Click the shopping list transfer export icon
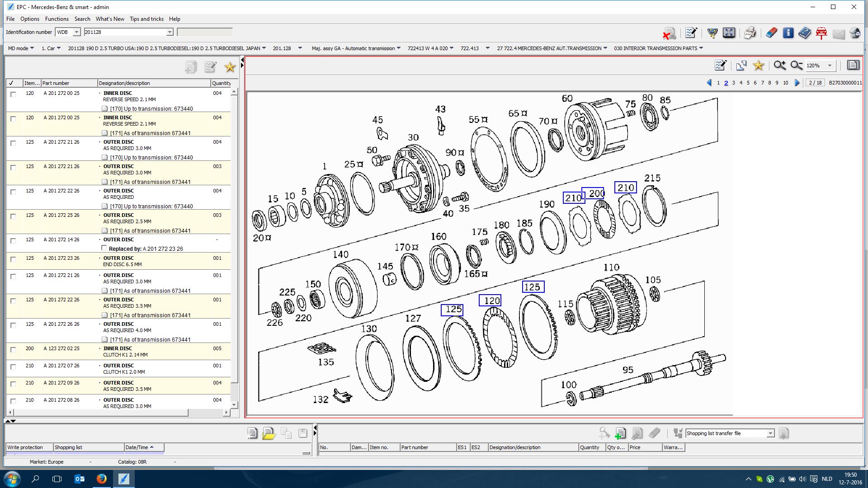This screenshot has height=488, width=868. pyautogui.click(x=783, y=433)
